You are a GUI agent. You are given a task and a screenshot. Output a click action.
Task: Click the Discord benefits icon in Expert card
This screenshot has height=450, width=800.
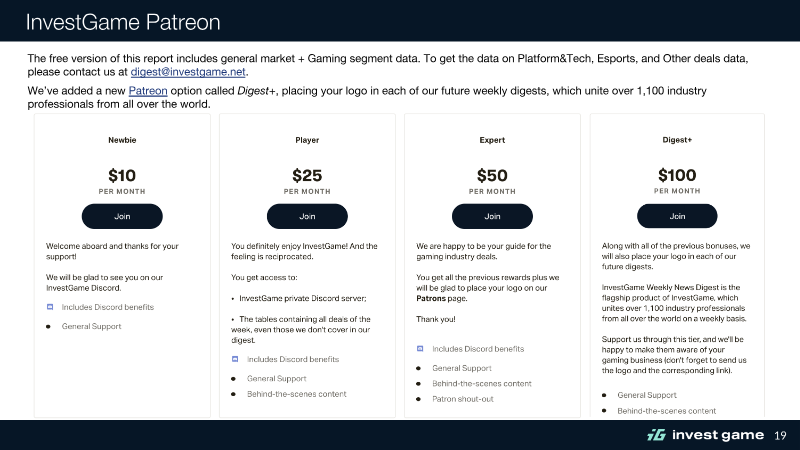pos(420,349)
